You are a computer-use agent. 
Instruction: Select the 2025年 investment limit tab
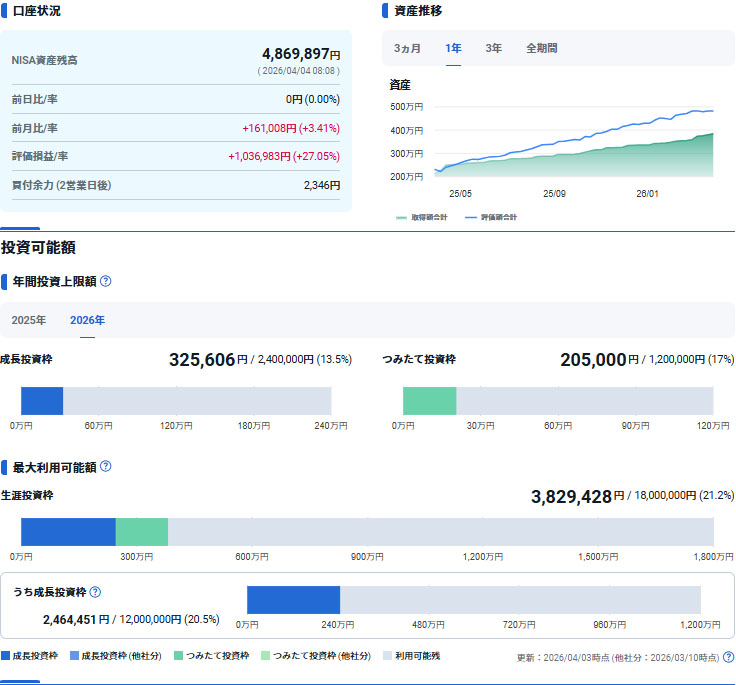[28, 320]
